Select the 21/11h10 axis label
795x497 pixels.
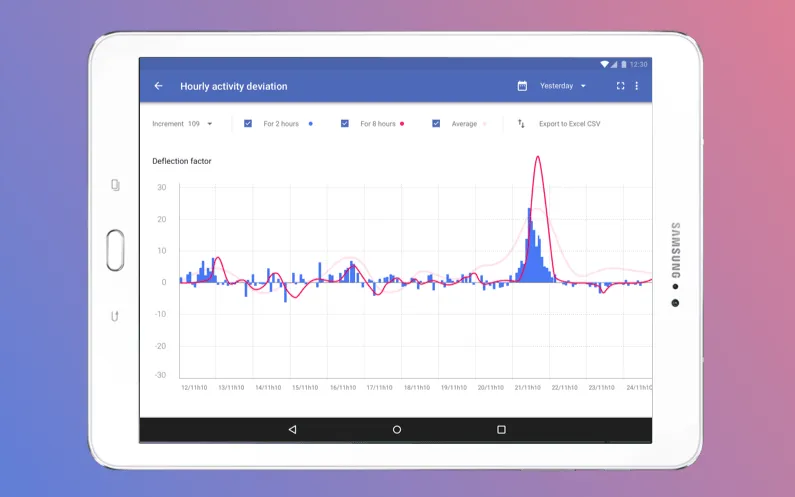(527, 387)
